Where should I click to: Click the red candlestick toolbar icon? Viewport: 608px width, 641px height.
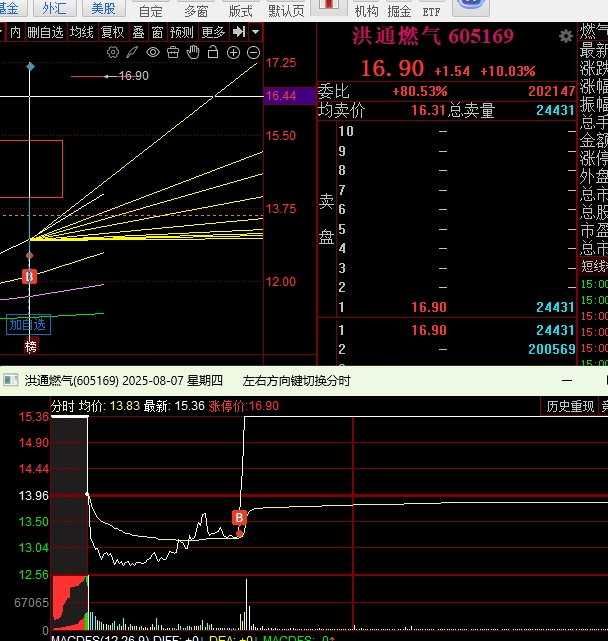pyautogui.click(x=329, y=6)
